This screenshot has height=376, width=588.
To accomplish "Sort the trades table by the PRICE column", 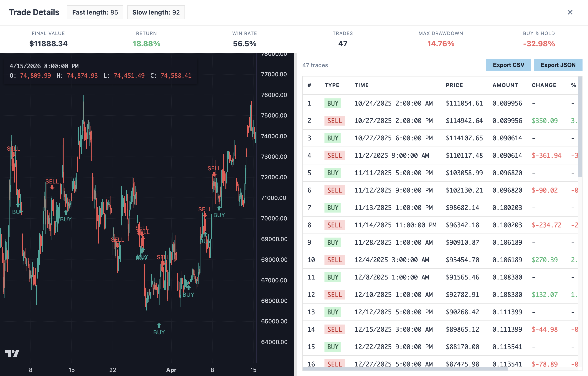I will (x=454, y=85).
